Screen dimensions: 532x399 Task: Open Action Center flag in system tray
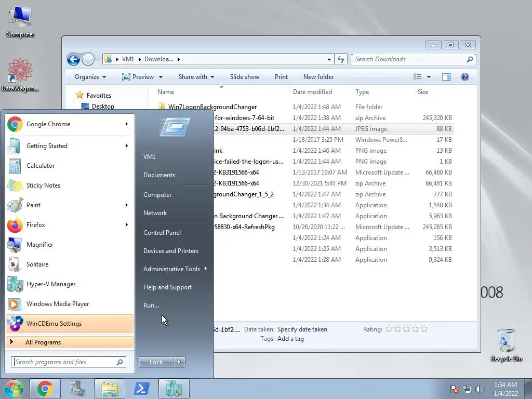455,389
